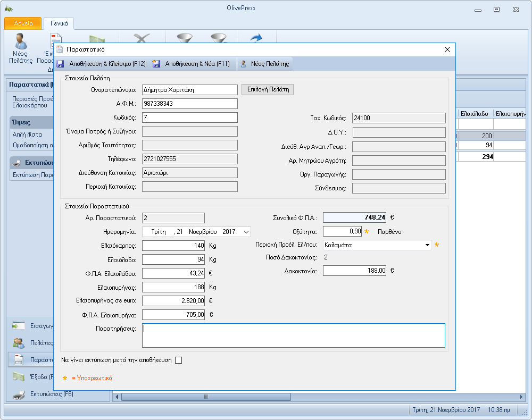Select Πελάτες people icon in sidebar
532x420 pixels.
tap(19, 343)
